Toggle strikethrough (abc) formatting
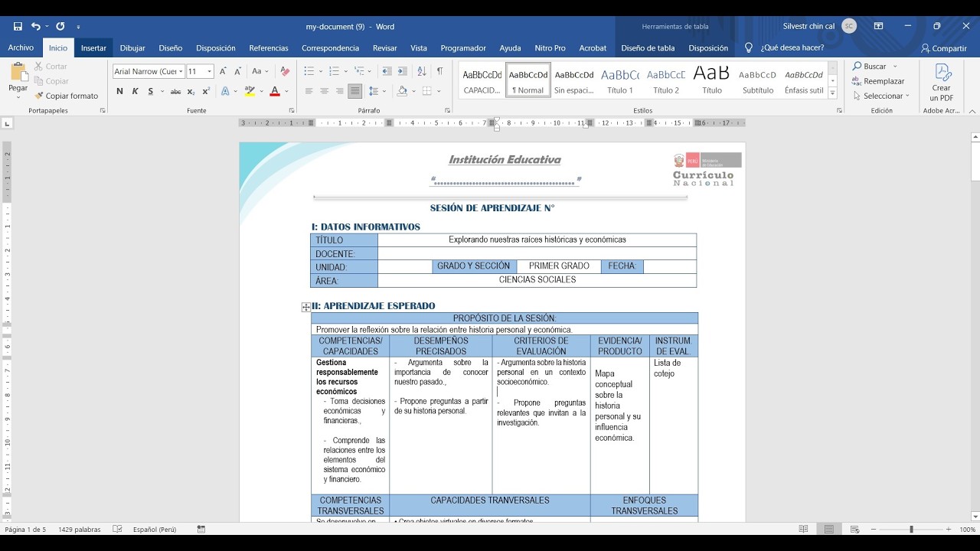 click(176, 92)
